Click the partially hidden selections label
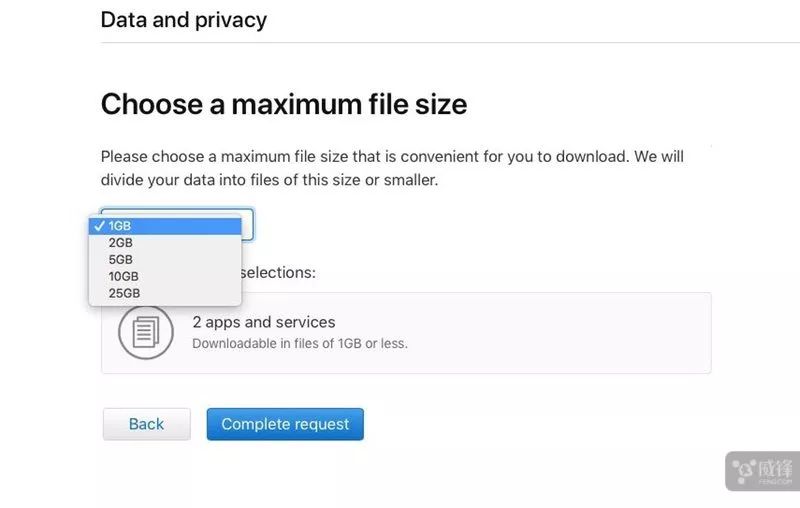 point(279,272)
